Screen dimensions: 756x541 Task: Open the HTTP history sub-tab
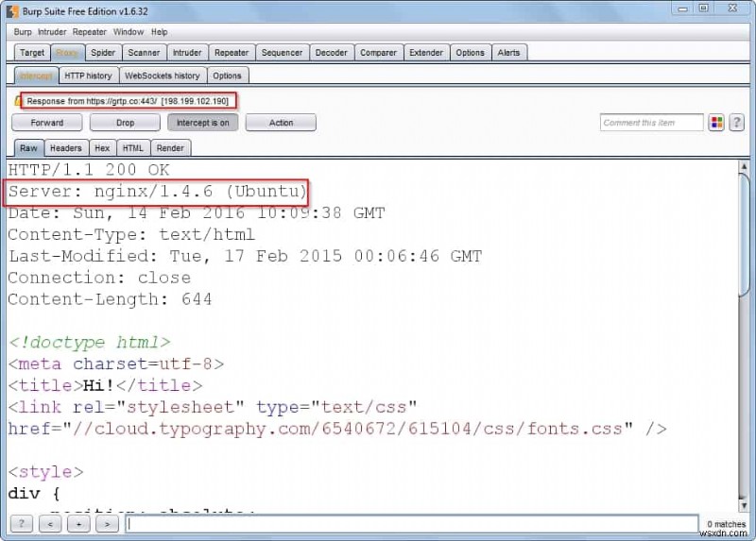click(88, 76)
